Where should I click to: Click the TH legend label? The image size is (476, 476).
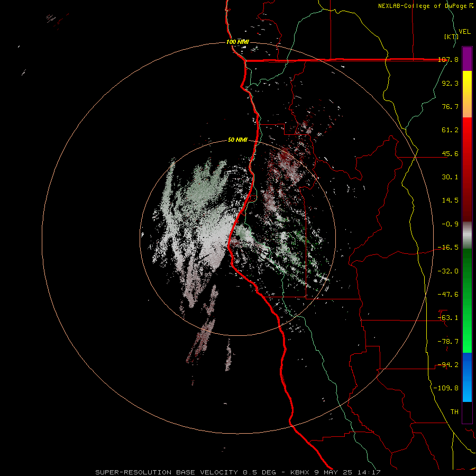click(454, 412)
